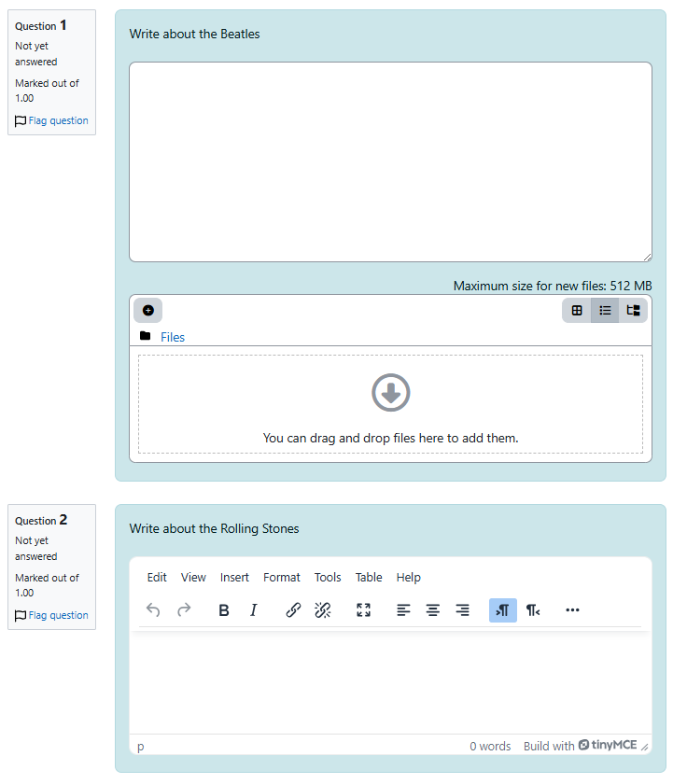Toggle fullscreen editor mode
This screenshot has width=673, height=784.
click(363, 610)
